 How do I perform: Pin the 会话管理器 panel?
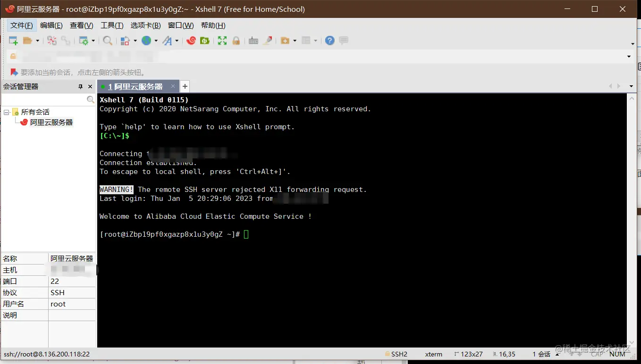tap(81, 87)
